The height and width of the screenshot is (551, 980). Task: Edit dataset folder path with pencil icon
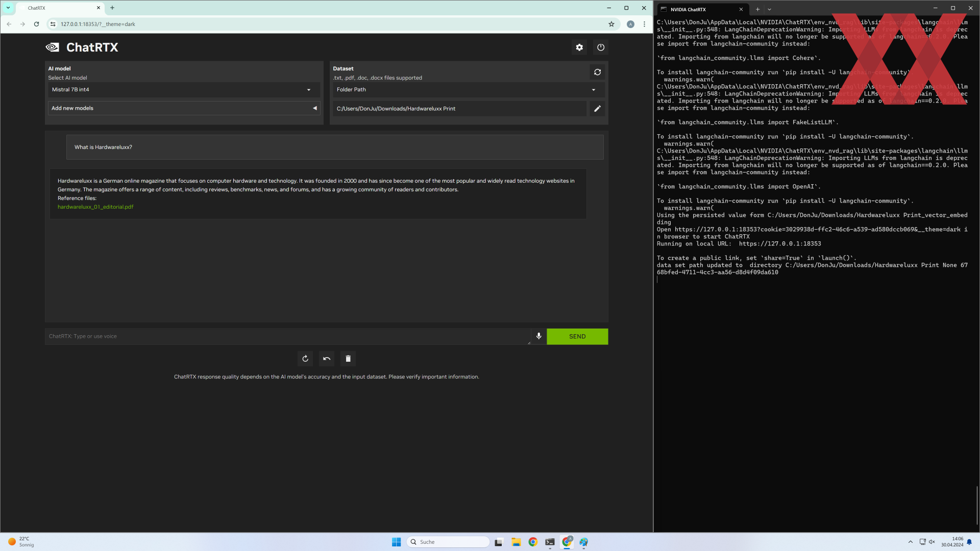pyautogui.click(x=597, y=109)
